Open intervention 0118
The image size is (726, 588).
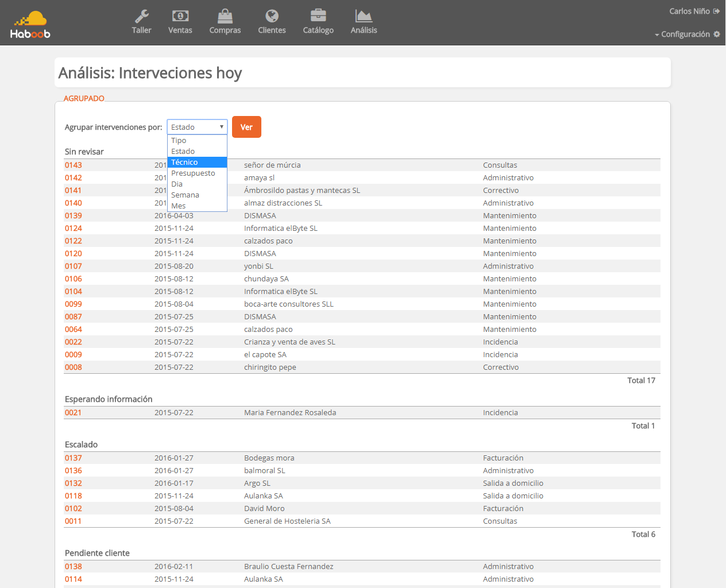[x=74, y=496]
